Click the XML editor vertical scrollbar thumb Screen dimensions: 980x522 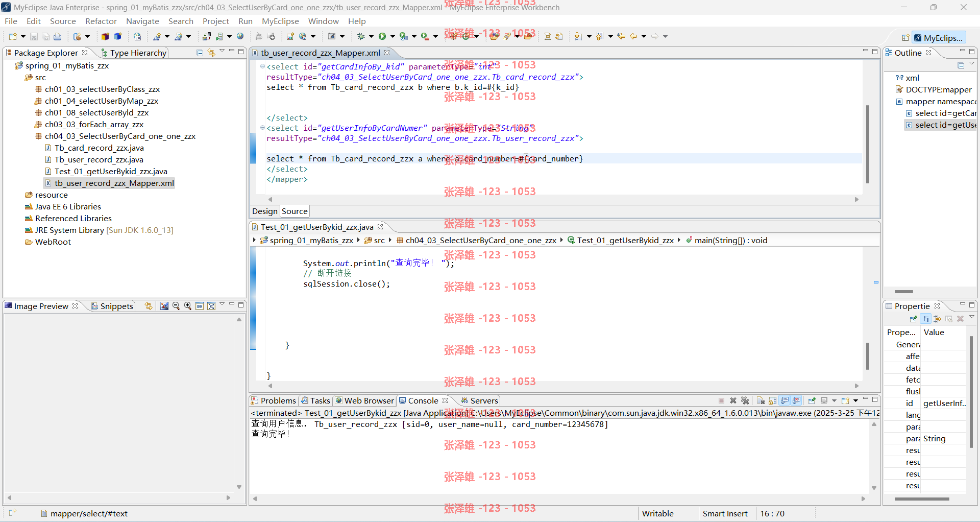coord(867,144)
